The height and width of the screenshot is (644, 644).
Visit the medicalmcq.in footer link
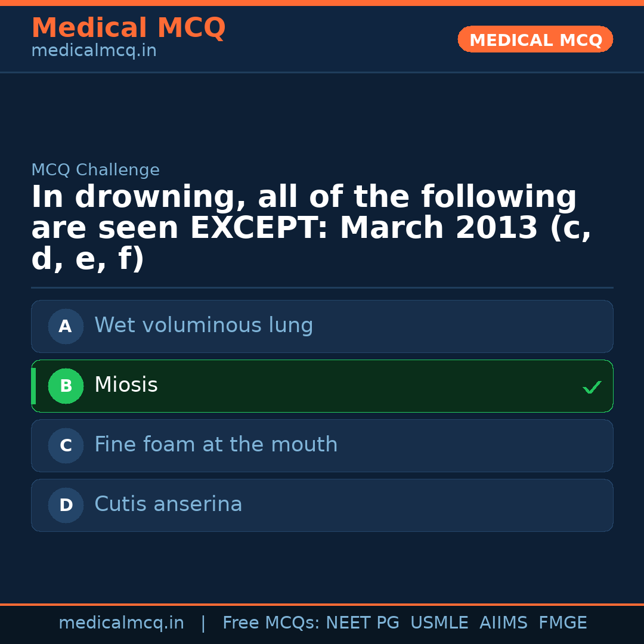tap(122, 622)
